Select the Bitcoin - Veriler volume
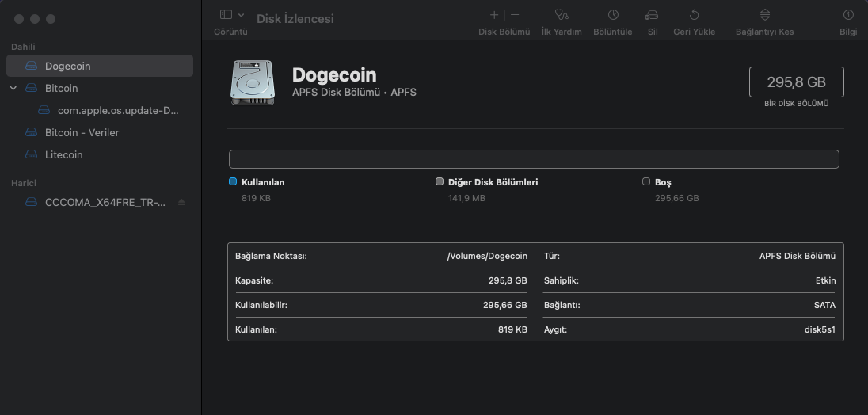Viewport: 868px width, 415px height. [82, 132]
